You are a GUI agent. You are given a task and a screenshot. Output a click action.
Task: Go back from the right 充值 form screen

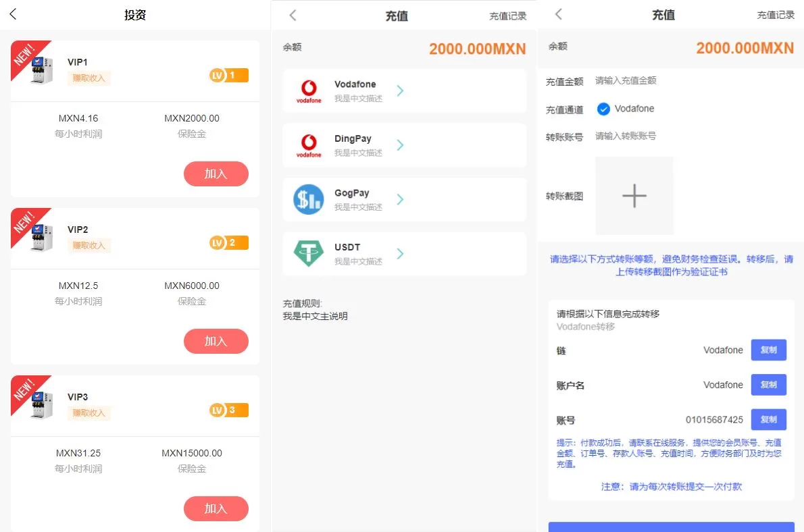tap(558, 14)
